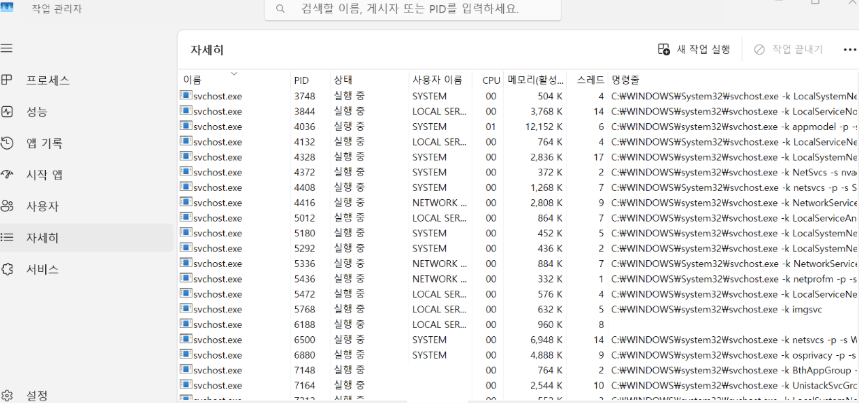Click the 작업 끝내기 disabled circle icon

759,49
